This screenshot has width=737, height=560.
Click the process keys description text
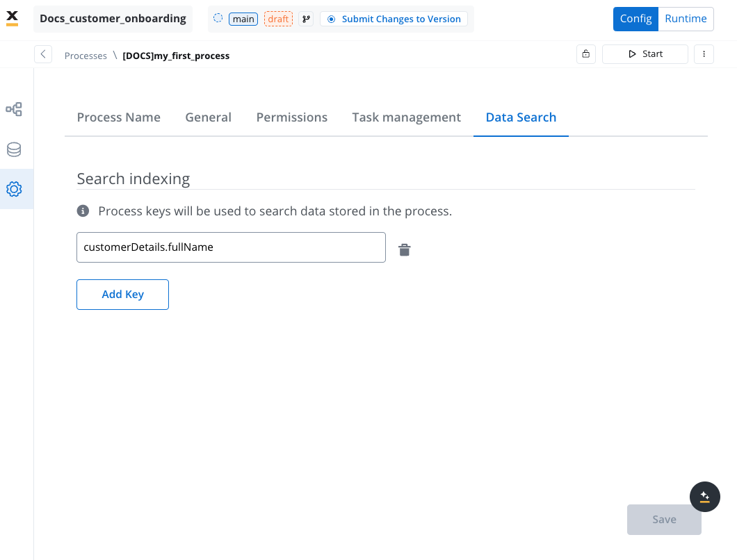coord(275,211)
